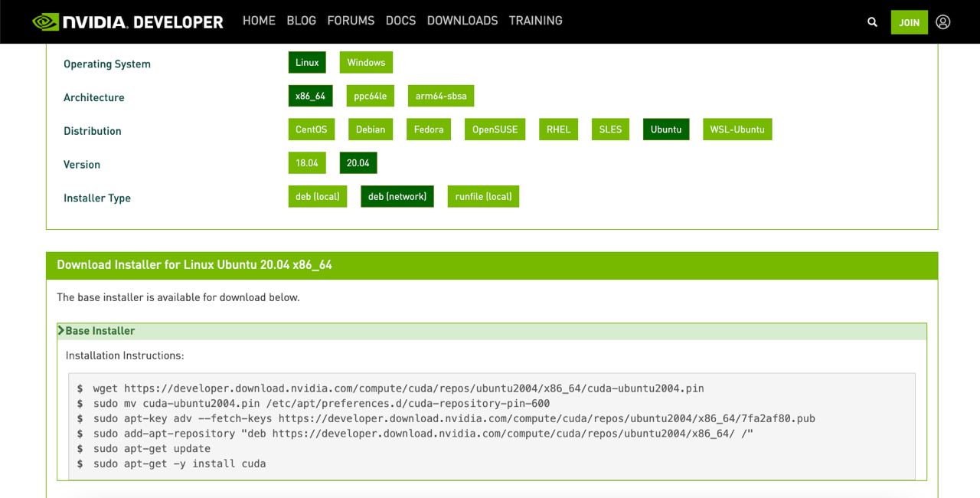980x498 pixels.
Task: Select Debian distribution
Action: 371,129
